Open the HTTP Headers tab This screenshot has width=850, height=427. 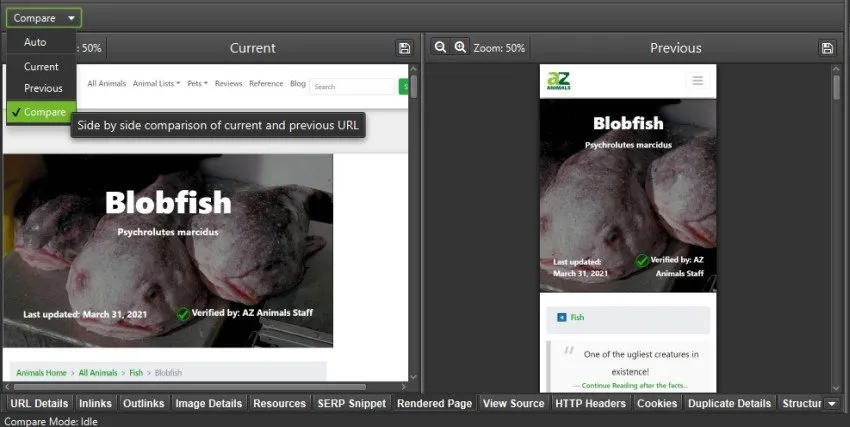point(590,403)
